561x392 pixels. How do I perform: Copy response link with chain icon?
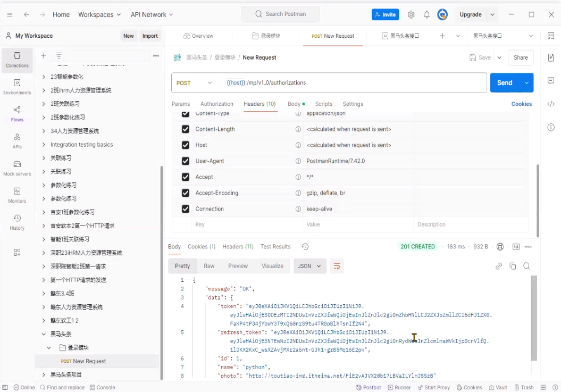(x=499, y=266)
